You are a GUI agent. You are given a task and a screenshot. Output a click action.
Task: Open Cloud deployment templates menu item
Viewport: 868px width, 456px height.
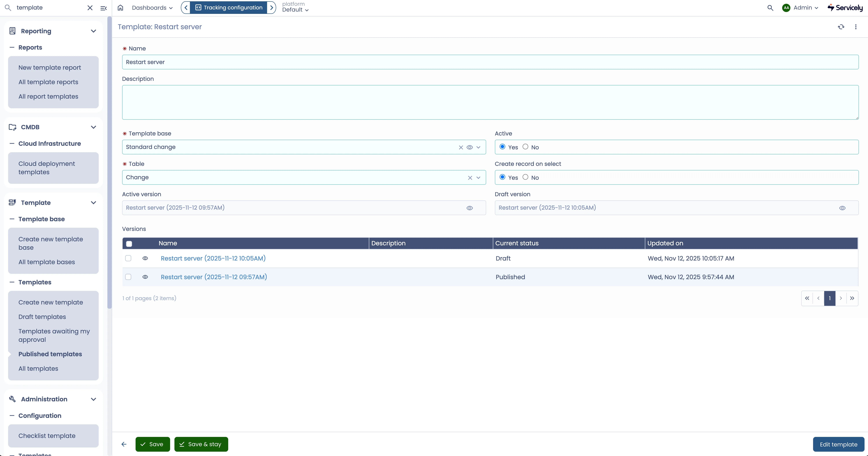point(47,168)
